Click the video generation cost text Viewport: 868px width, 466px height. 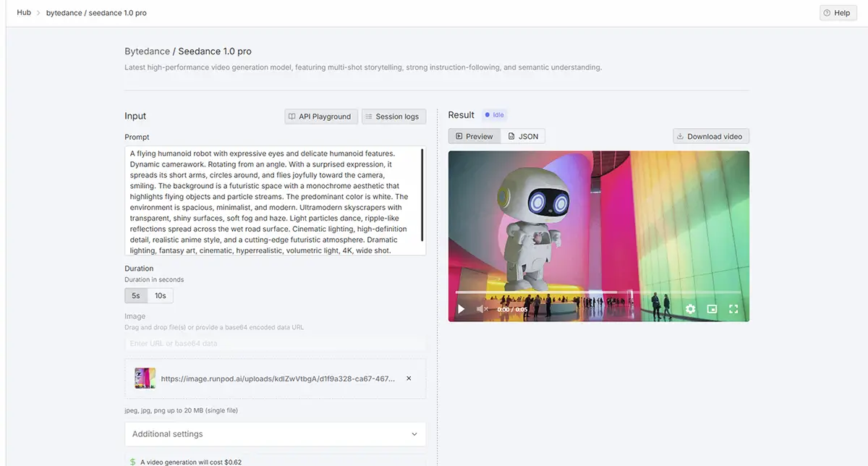pos(191,462)
